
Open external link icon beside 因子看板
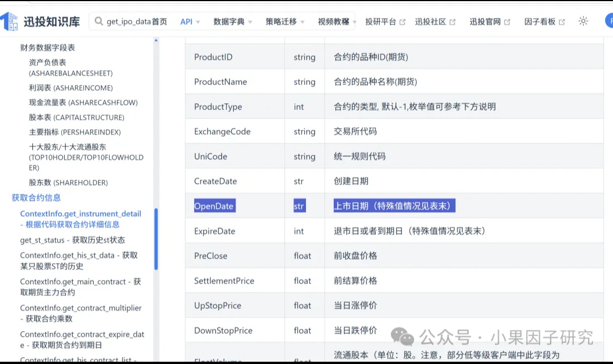(x=562, y=22)
